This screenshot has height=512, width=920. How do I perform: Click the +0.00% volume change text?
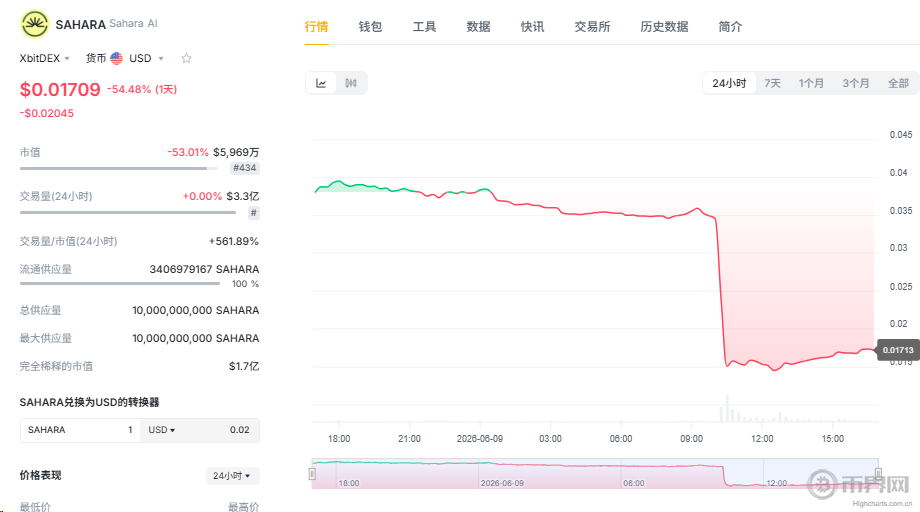[x=202, y=196]
